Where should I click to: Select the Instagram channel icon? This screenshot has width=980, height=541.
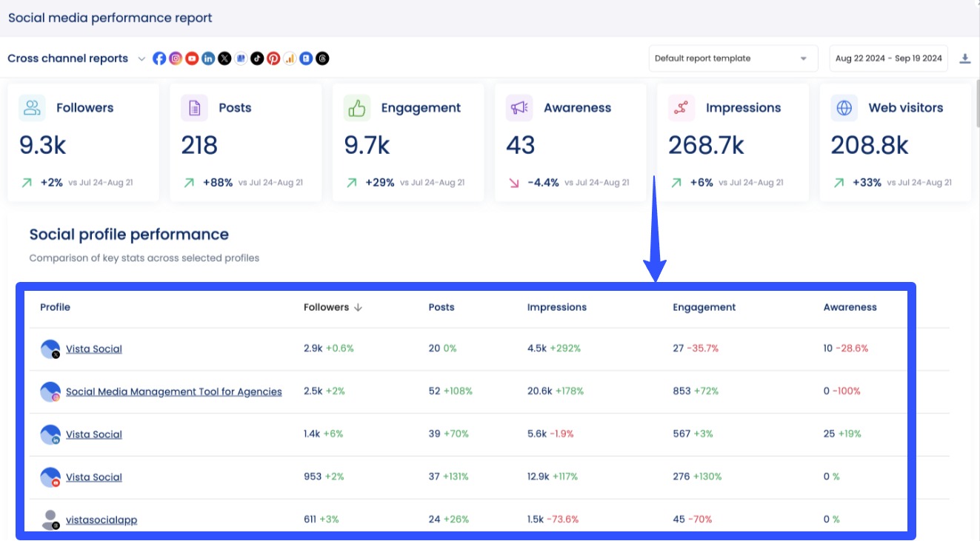176,58
